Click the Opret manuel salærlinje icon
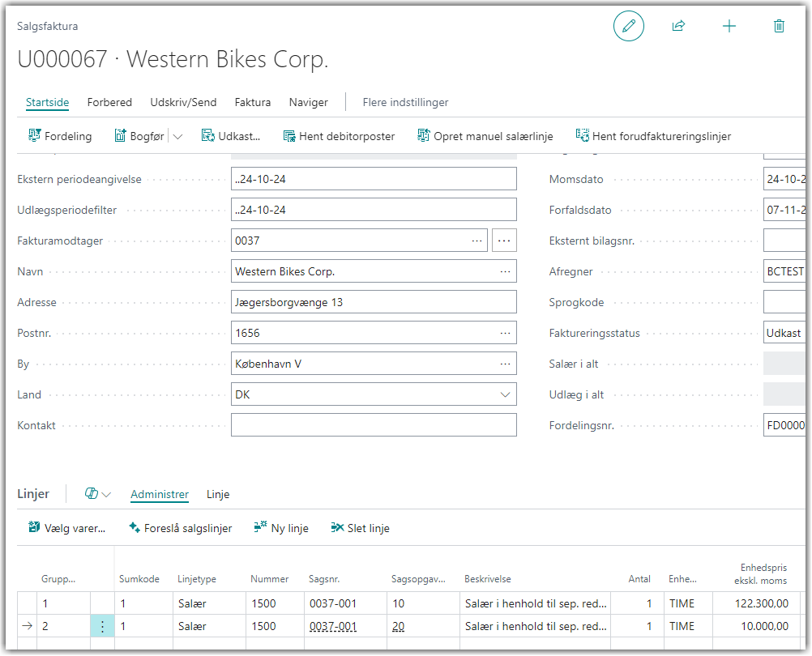 [424, 135]
